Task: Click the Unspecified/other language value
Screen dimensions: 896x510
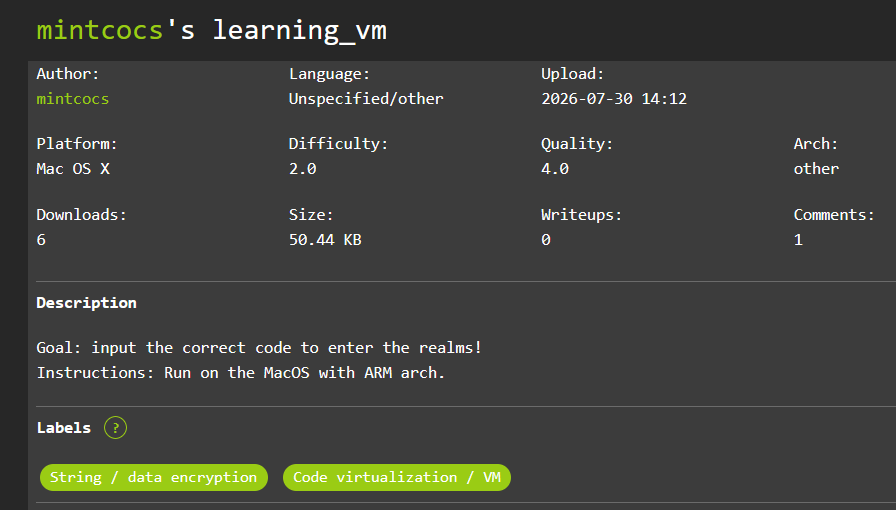Action: 366,99
